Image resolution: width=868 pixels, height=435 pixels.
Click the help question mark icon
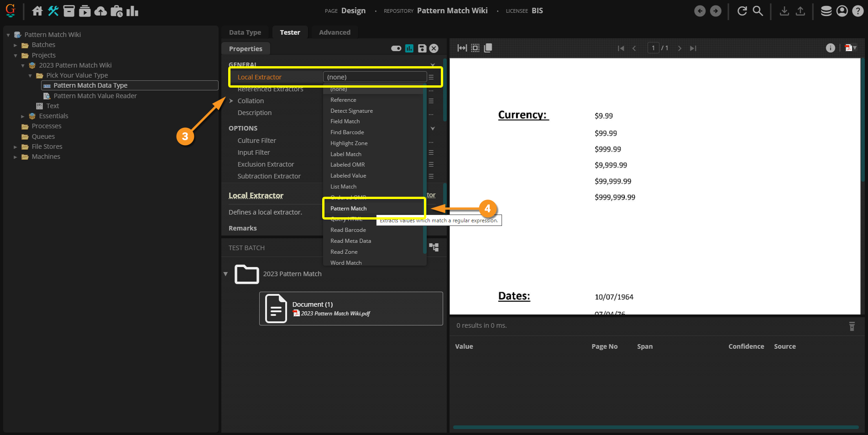[858, 11]
